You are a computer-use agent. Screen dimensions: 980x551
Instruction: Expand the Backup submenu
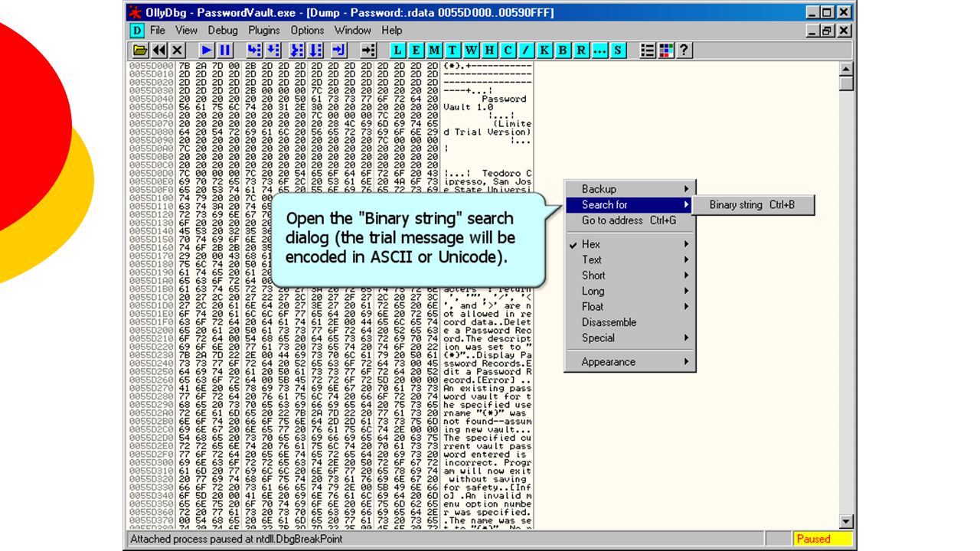click(x=629, y=189)
